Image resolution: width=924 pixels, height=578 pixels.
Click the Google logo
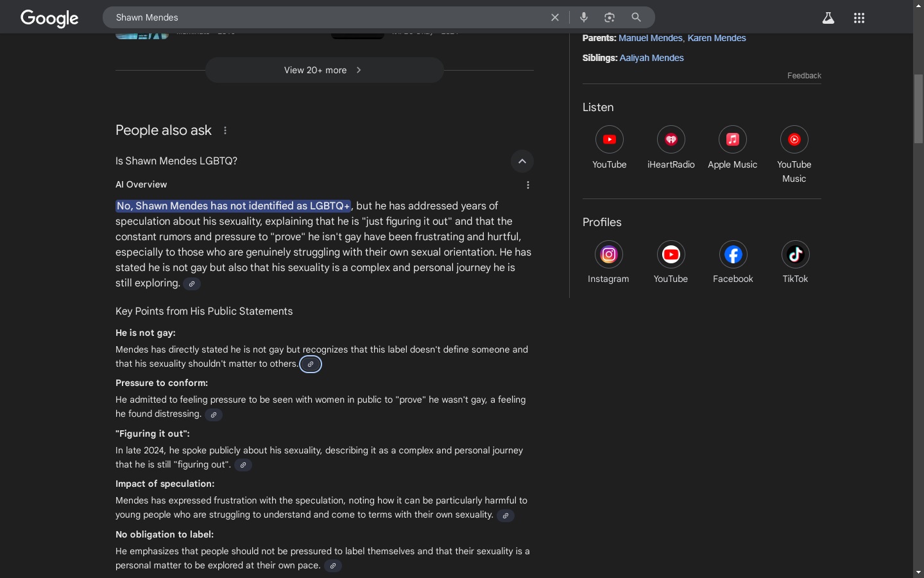coord(49,18)
